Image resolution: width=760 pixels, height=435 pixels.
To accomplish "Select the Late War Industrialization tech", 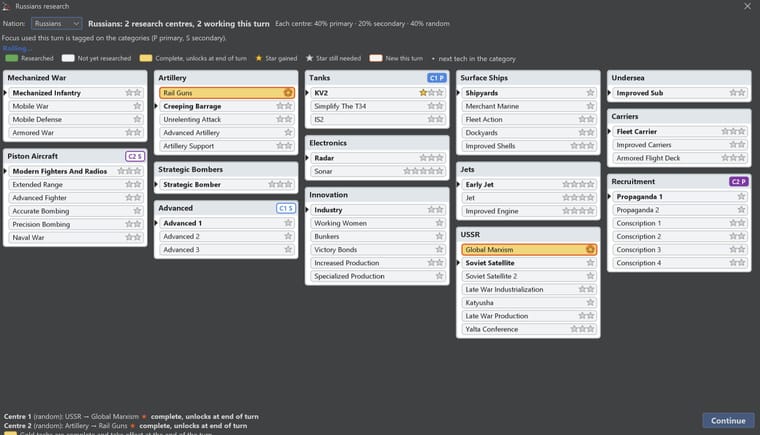I will click(x=528, y=290).
